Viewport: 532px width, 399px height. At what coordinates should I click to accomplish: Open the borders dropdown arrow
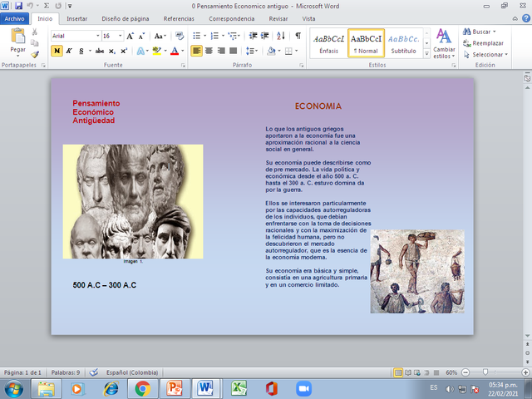pyautogui.click(x=296, y=52)
